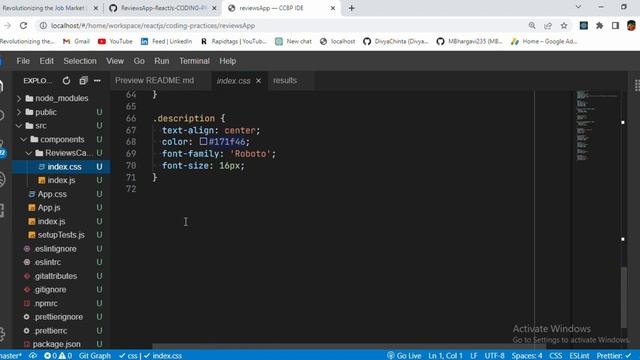Image resolution: width=640 pixels, height=360 pixels.
Task: Open the Edit menu
Action: pos(47,61)
